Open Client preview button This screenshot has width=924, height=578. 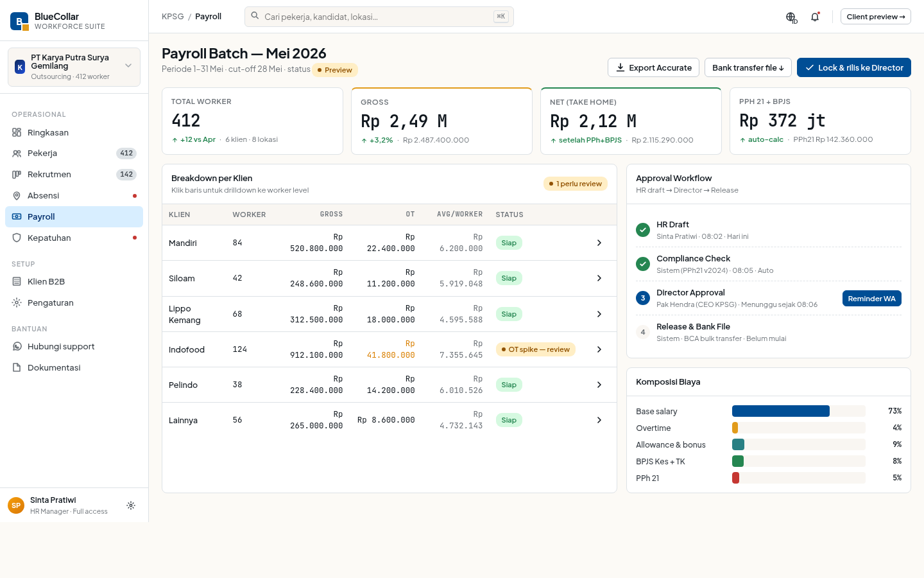[x=875, y=17]
